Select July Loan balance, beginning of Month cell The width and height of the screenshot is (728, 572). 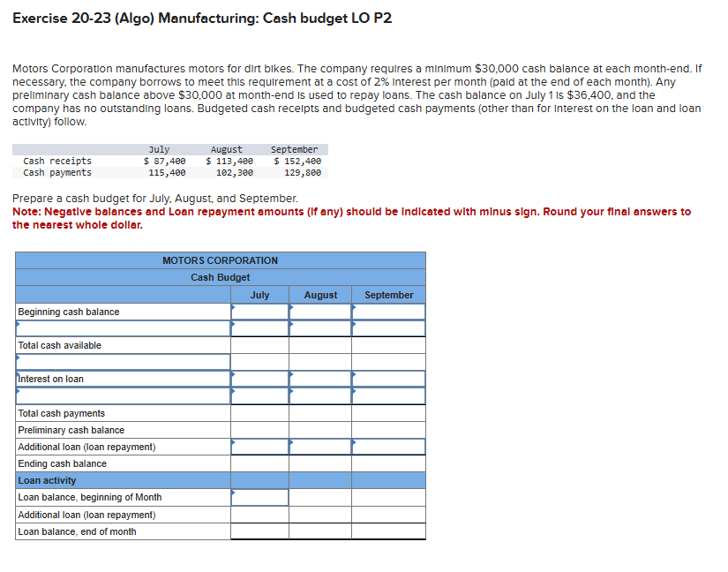[x=259, y=497]
